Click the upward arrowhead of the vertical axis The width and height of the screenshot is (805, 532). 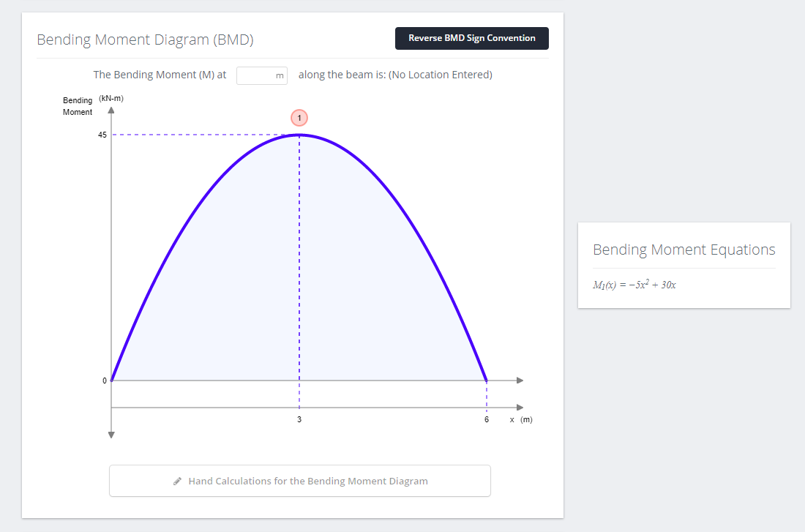coord(111,110)
